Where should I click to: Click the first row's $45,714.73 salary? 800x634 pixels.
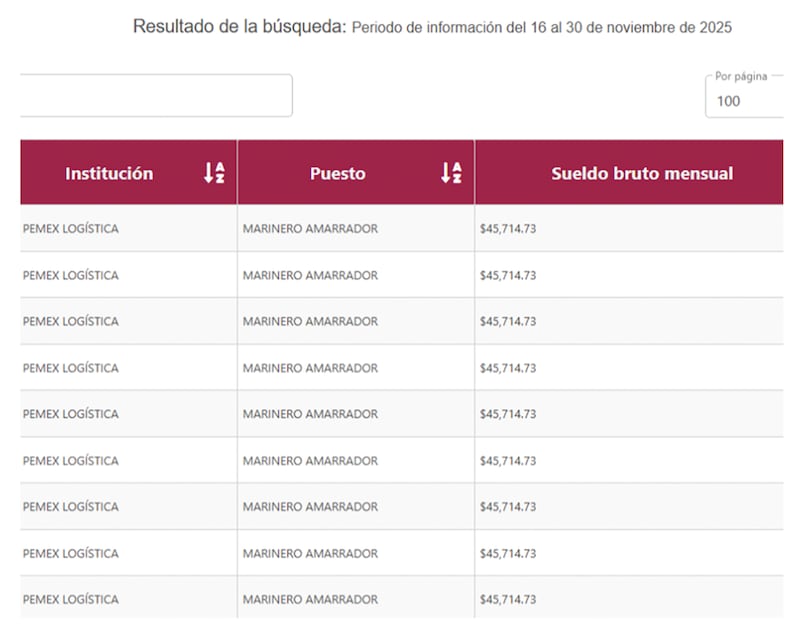coord(508,229)
